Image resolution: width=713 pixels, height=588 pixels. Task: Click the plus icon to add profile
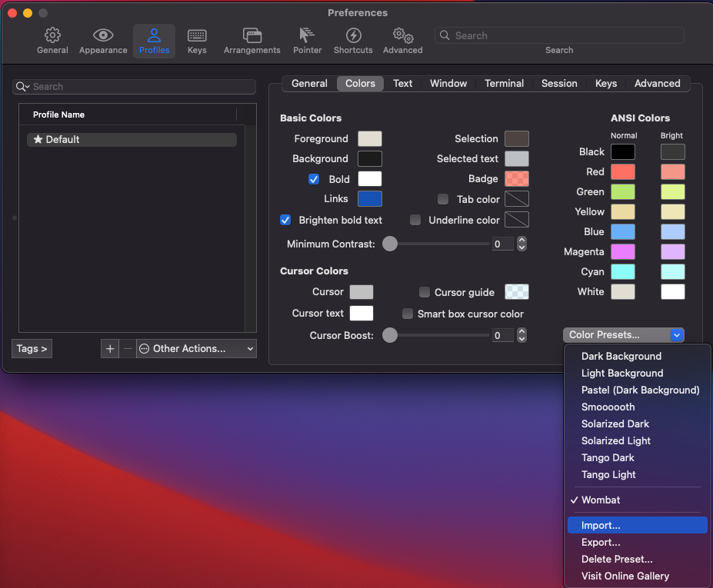click(110, 348)
